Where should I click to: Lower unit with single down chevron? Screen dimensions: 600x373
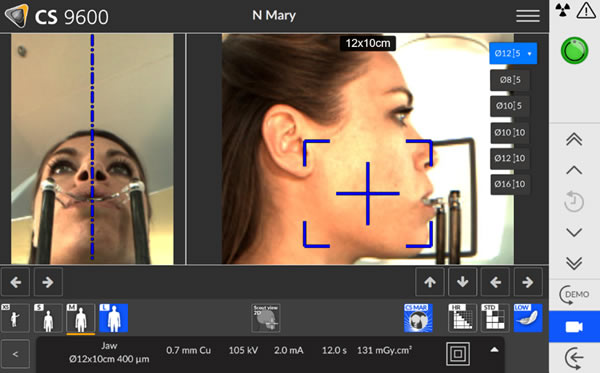pyautogui.click(x=574, y=232)
